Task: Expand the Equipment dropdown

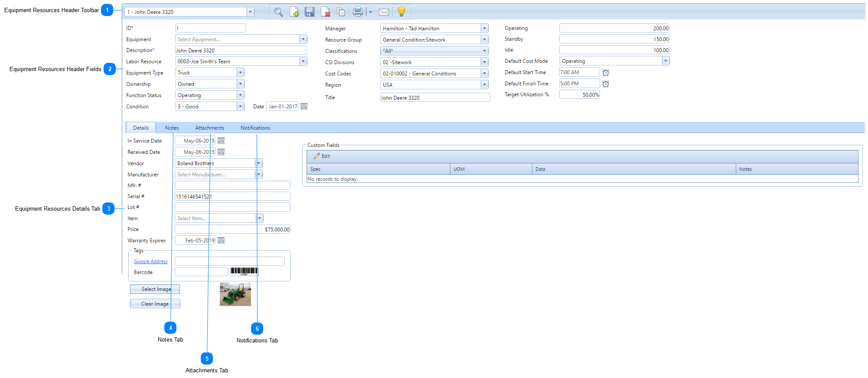Action: point(303,39)
